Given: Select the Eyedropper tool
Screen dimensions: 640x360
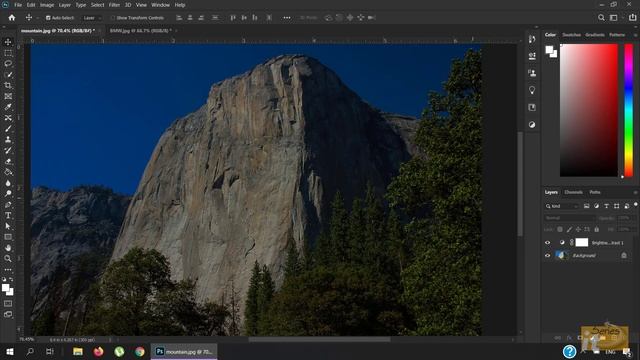Looking at the screenshot, I should tap(8, 107).
